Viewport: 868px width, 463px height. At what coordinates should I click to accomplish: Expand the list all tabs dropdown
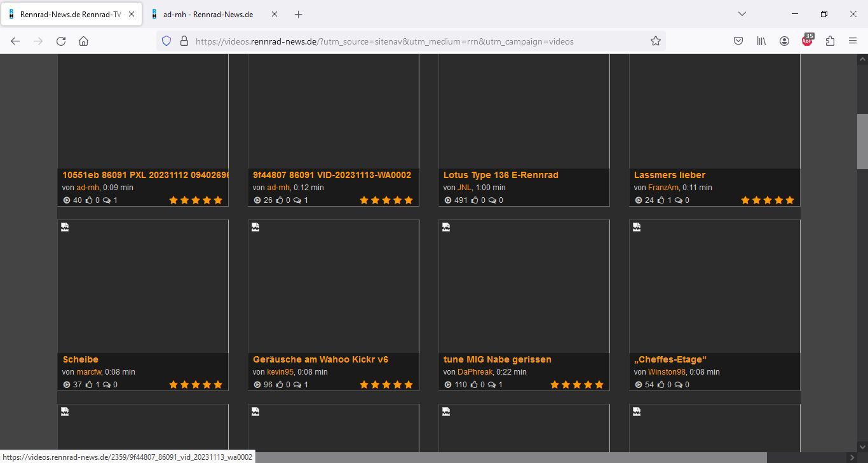click(x=742, y=14)
